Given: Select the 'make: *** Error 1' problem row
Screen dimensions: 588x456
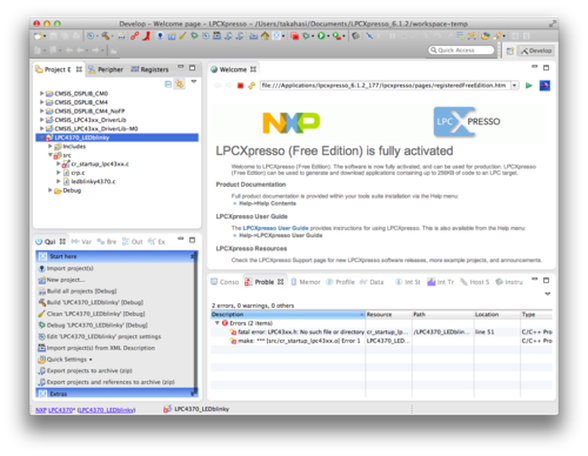Looking at the screenshot, I should tap(381, 340).
